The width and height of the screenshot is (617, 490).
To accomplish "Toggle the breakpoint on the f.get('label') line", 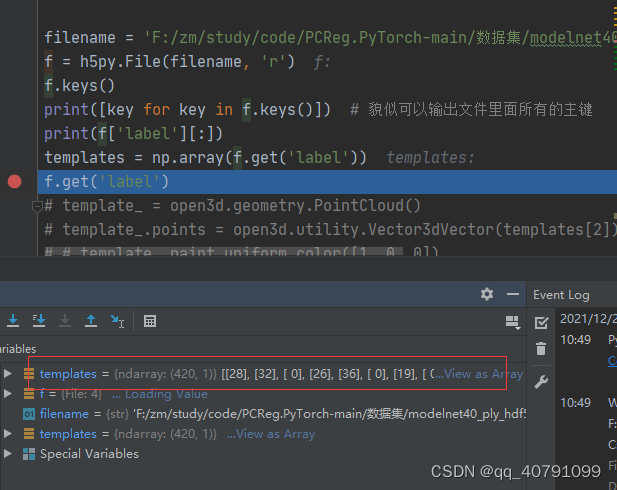I will (15, 182).
